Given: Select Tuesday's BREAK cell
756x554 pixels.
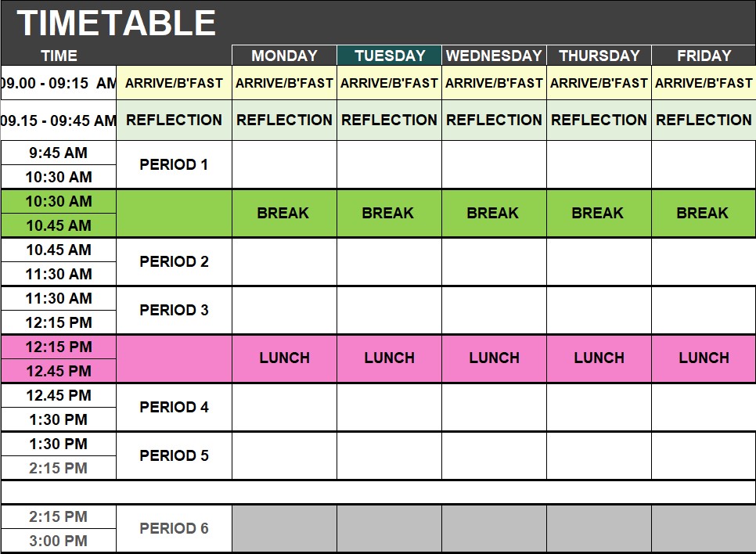Looking at the screenshot, I should 389,213.
